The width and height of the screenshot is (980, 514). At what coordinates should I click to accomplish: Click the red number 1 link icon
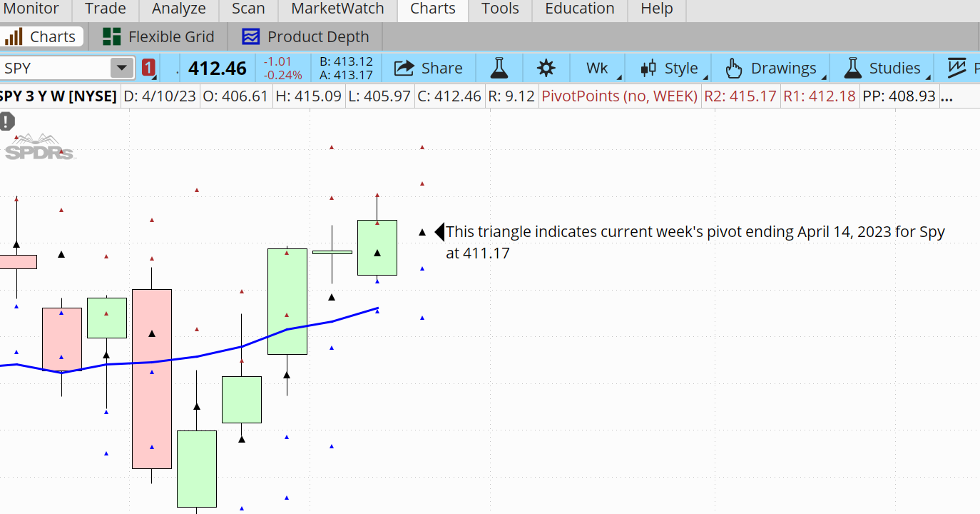pyautogui.click(x=148, y=68)
